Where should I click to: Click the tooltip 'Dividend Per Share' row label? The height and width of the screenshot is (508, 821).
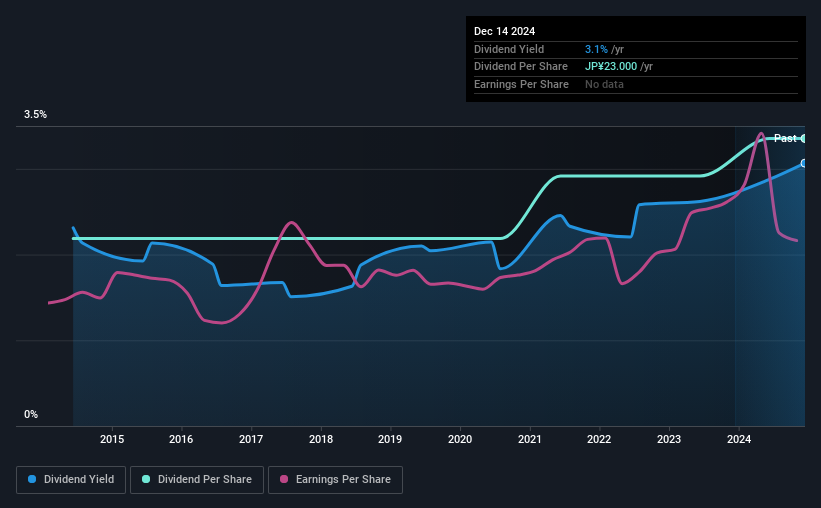pos(521,67)
